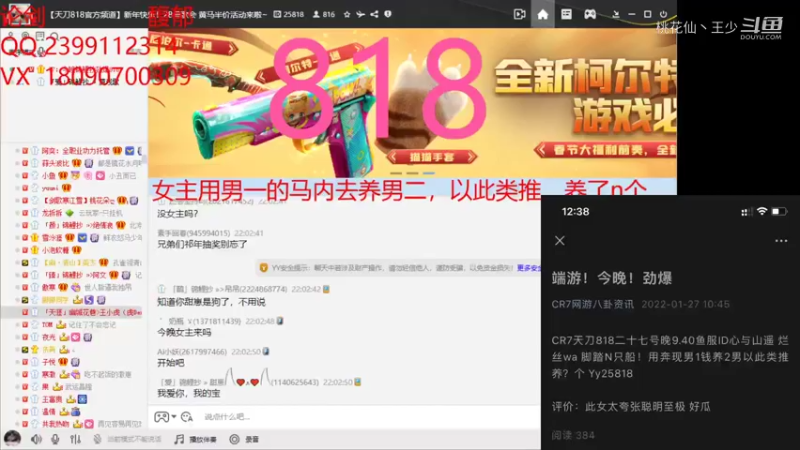Select user TOM in member list
Viewport: 800px width, 450px height.
[x=47, y=324]
